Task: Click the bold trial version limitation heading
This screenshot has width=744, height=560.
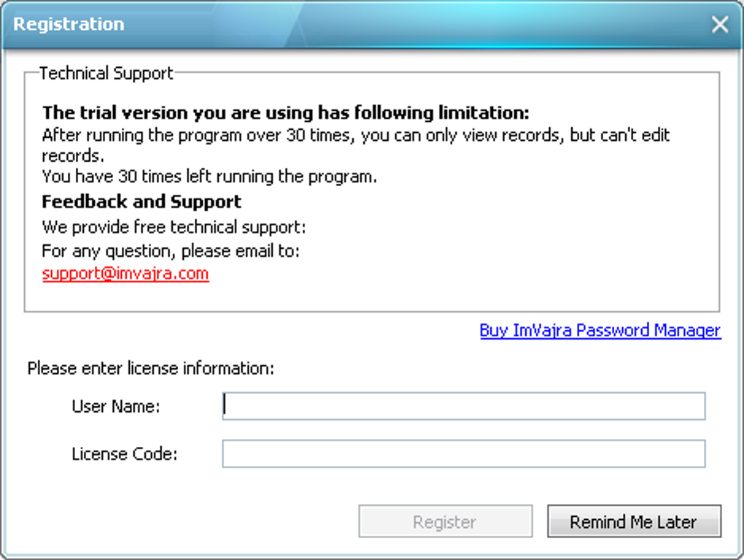Action: [285, 113]
